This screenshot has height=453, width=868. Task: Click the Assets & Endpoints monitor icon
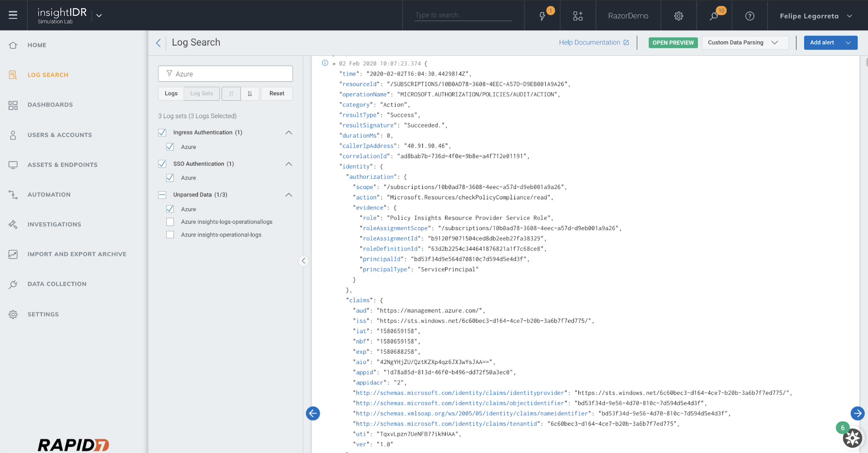pos(13,165)
